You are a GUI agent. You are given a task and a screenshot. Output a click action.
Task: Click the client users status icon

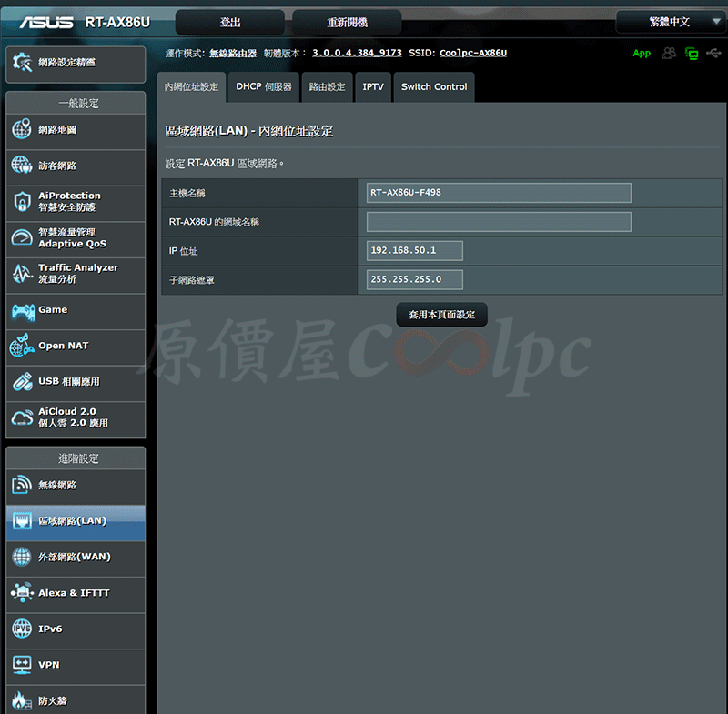coord(669,53)
